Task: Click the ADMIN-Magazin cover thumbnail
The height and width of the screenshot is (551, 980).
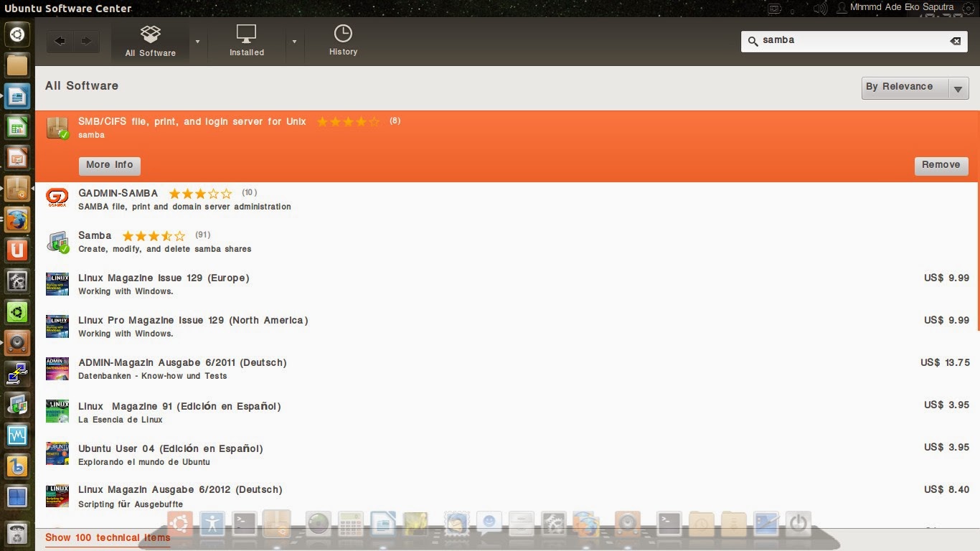Action: 57,369
